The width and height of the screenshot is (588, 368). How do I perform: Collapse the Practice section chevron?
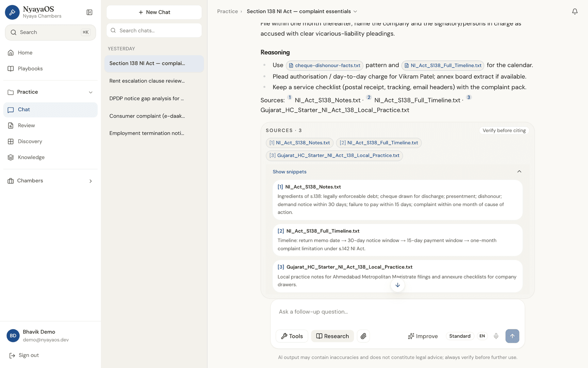pyautogui.click(x=90, y=92)
